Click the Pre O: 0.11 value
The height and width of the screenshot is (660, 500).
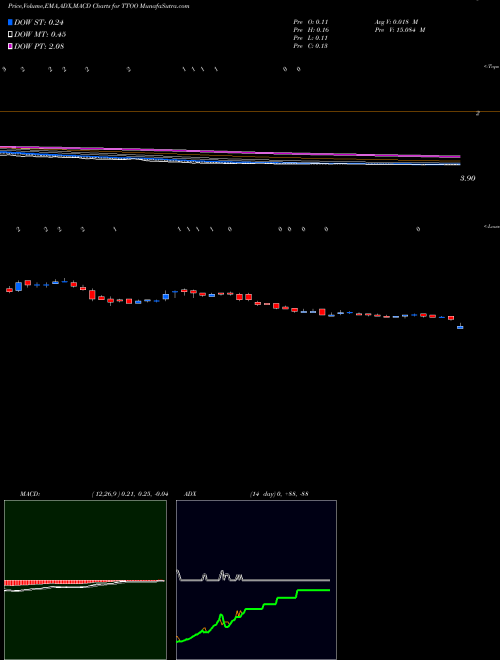pyautogui.click(x=311, y=22)
